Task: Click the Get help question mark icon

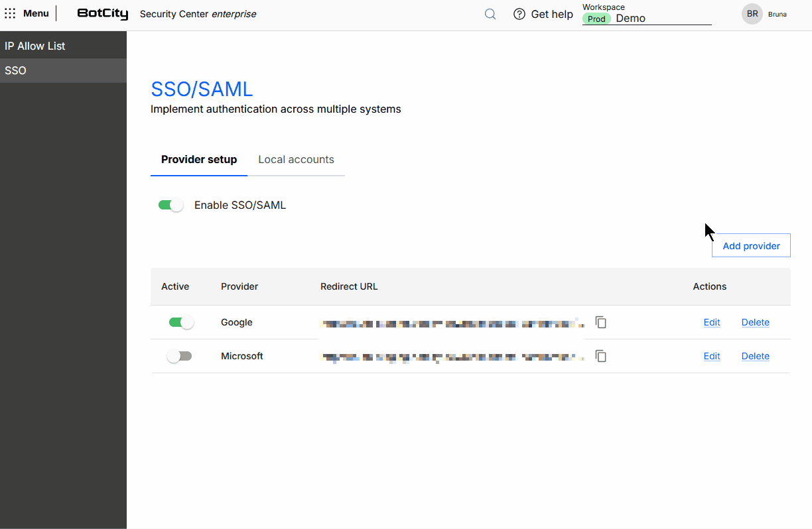Action: (x=519, y=14)
